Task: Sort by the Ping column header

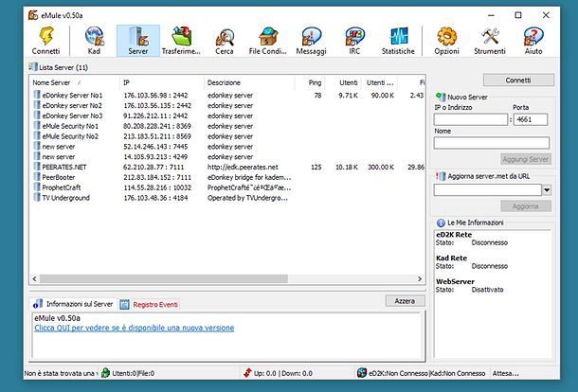Action: click(x=310, y=82)
